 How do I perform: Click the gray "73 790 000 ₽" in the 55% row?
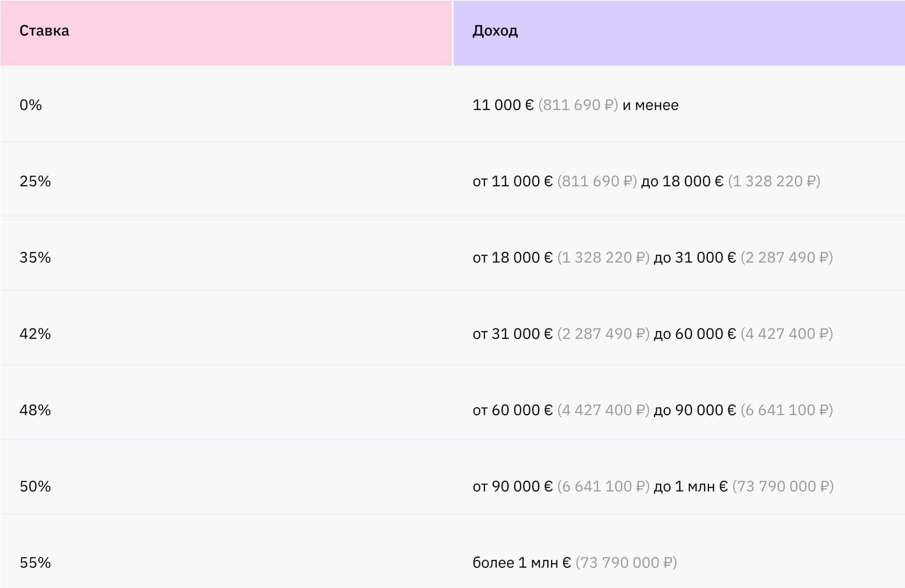point(626,563)
